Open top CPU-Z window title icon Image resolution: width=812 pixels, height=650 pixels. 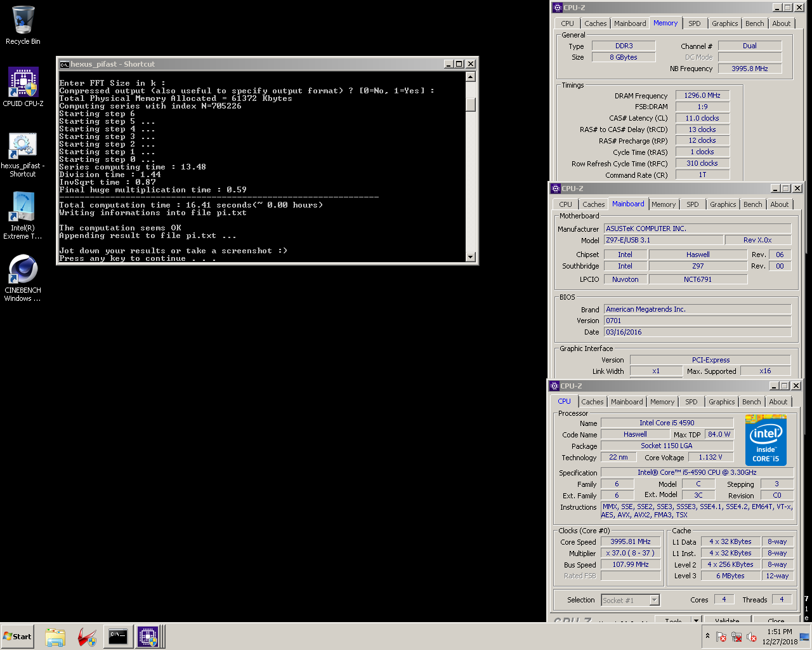tap(558, 8)
